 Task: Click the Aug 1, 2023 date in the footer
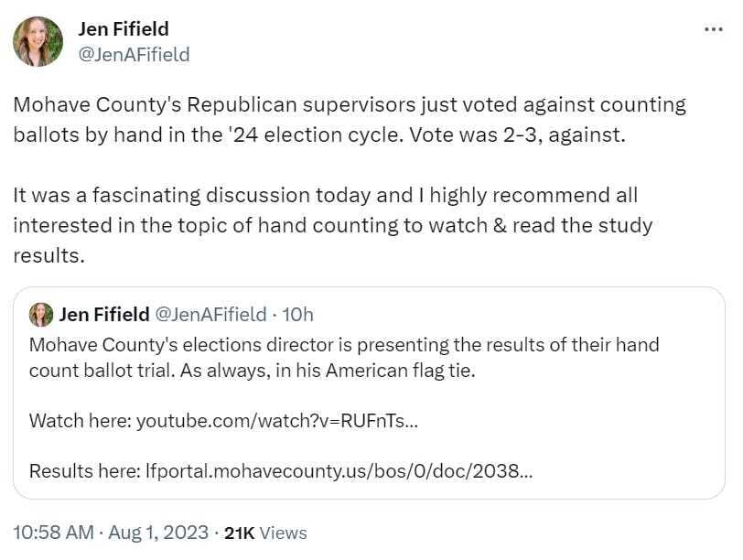pos(156,533)
